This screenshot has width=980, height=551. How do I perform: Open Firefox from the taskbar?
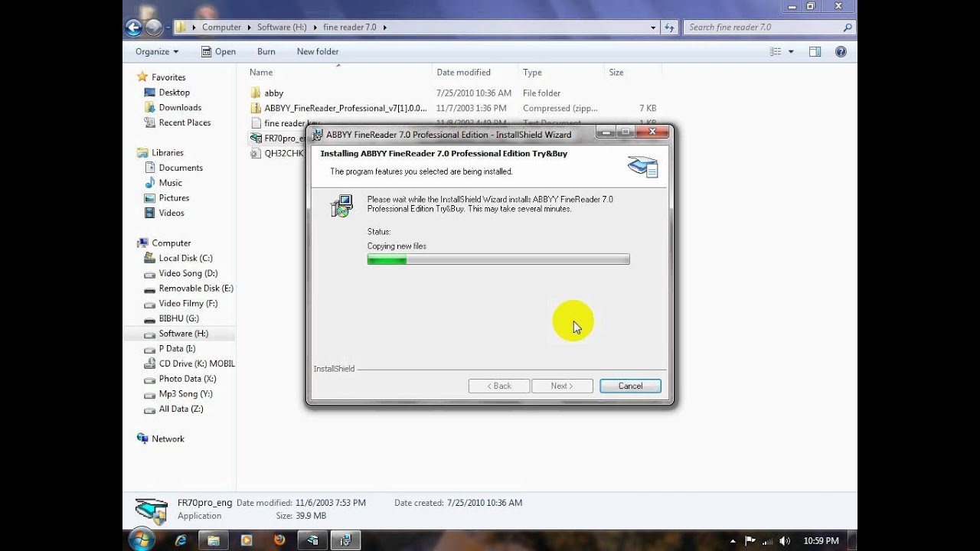click(x=279, y=540)
